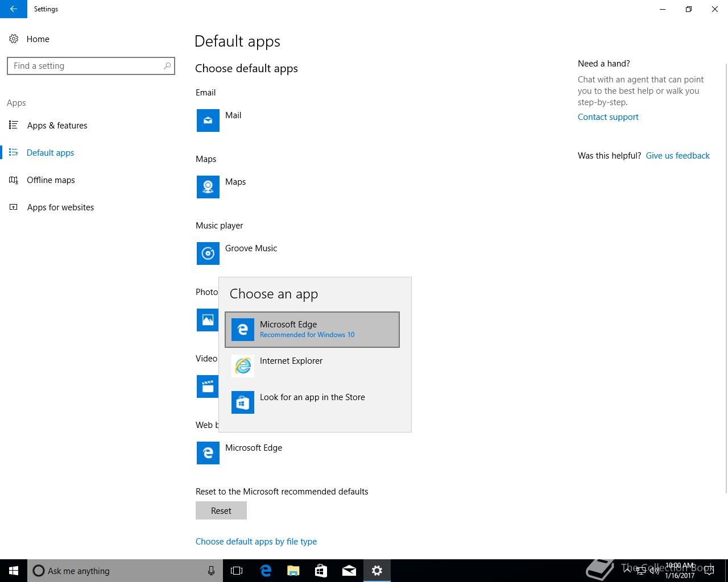Viewport: 728px width, 582px height.
Task: Click the Apps & features list icon
Action: [x=14, y=125]
